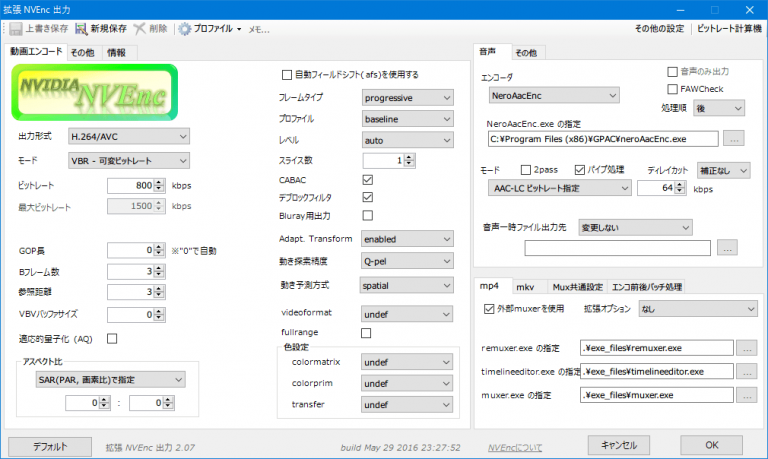Viewport: 768px width, 459px height.
Task: Open the colorprim dropdown
Action: point(407,384)
